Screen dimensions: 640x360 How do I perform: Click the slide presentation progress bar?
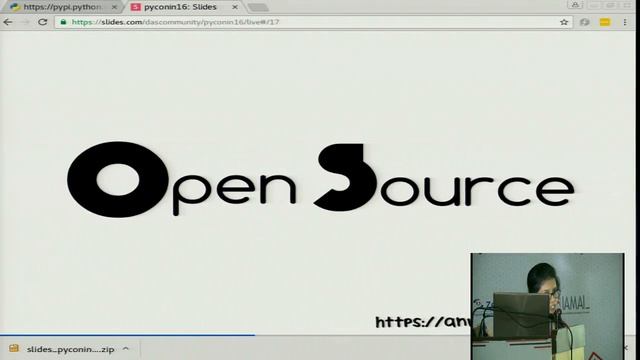pyautogui.click(x=127, y=335)
